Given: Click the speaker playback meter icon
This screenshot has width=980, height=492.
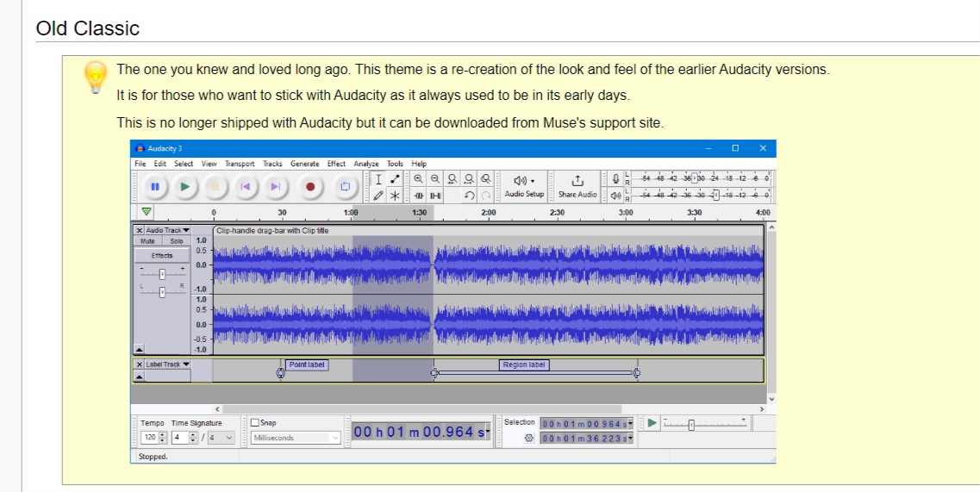Looking at the screenshot, I should pos(615,196).
